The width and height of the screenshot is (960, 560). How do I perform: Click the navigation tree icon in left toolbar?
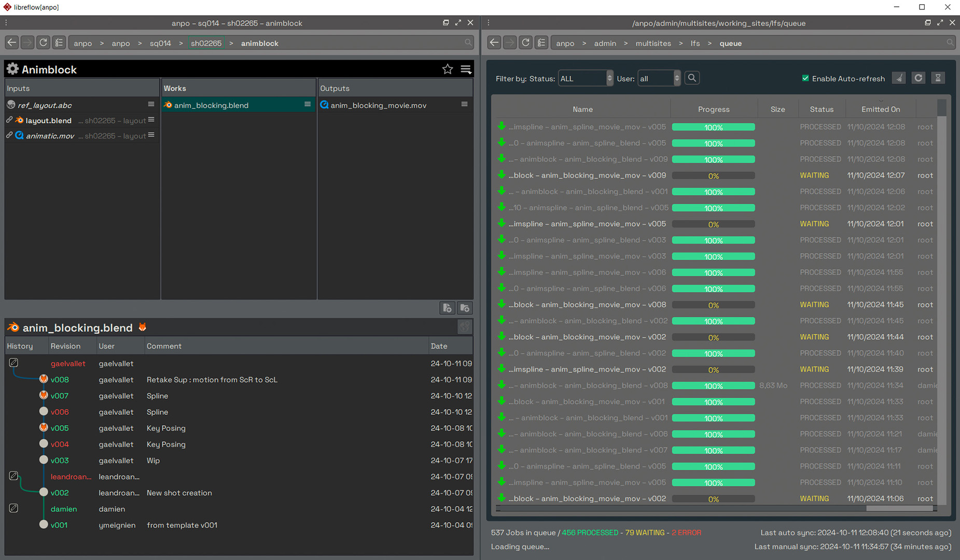pos(59,43)
